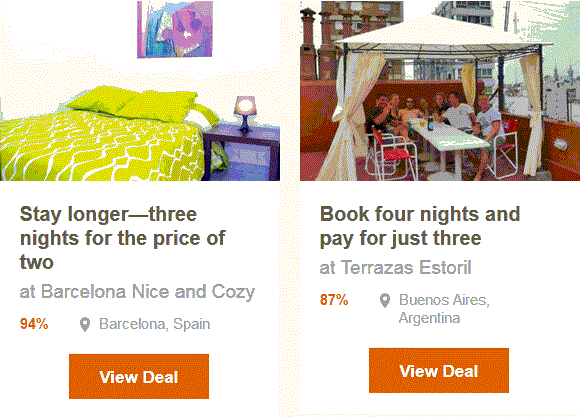Click the bedside lamp in the photo
The width and height of the screenshot is (580, 417).
click(245, 113)
